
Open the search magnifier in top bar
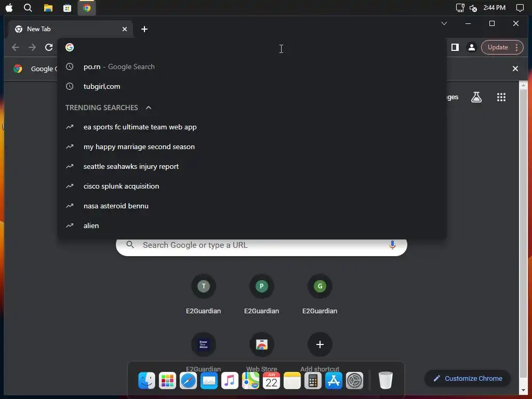click(28, 8)
